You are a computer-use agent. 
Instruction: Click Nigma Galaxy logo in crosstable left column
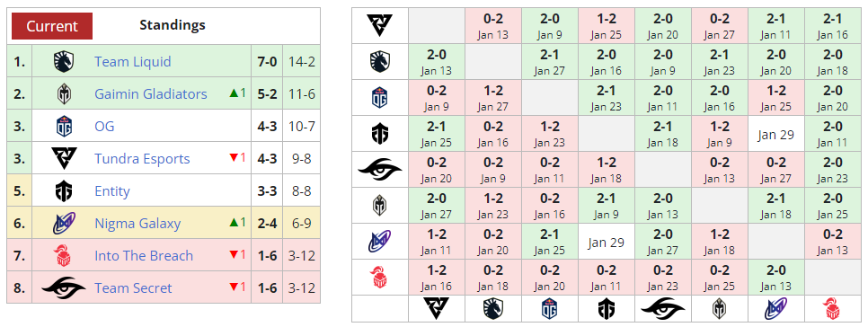380,242
